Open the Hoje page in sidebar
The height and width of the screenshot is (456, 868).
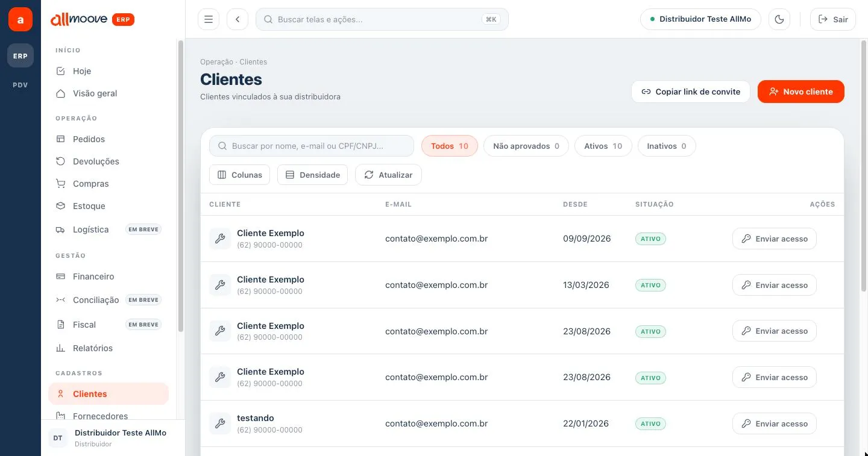[x=108, y=71]
